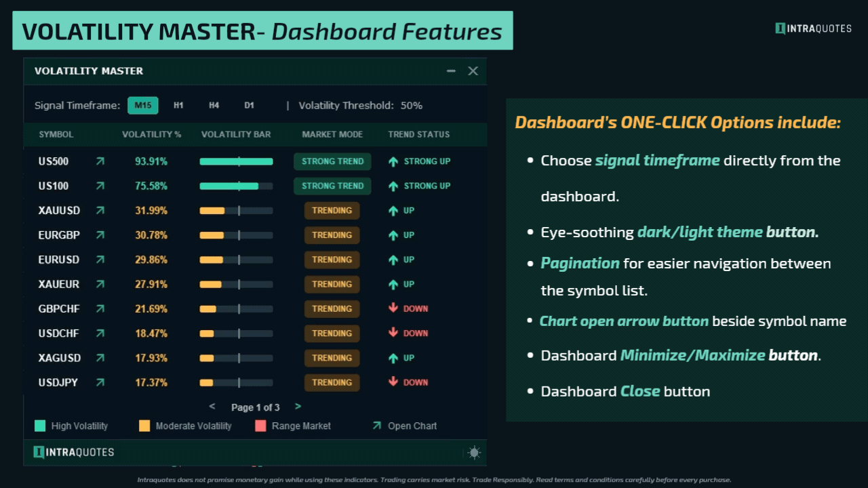Open the XAGUSD chart arrow
Image resolution: width=868 pixels, height=488 pixels.
coord(100,358)
